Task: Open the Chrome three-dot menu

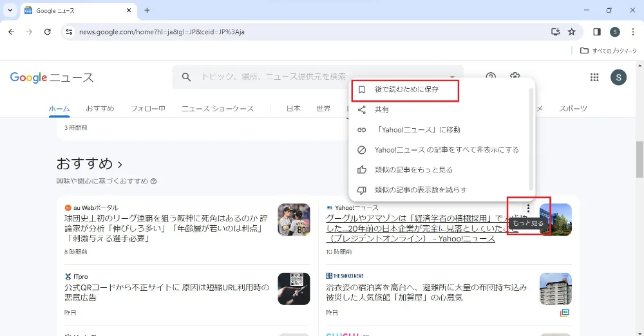Action: [632, 32]
